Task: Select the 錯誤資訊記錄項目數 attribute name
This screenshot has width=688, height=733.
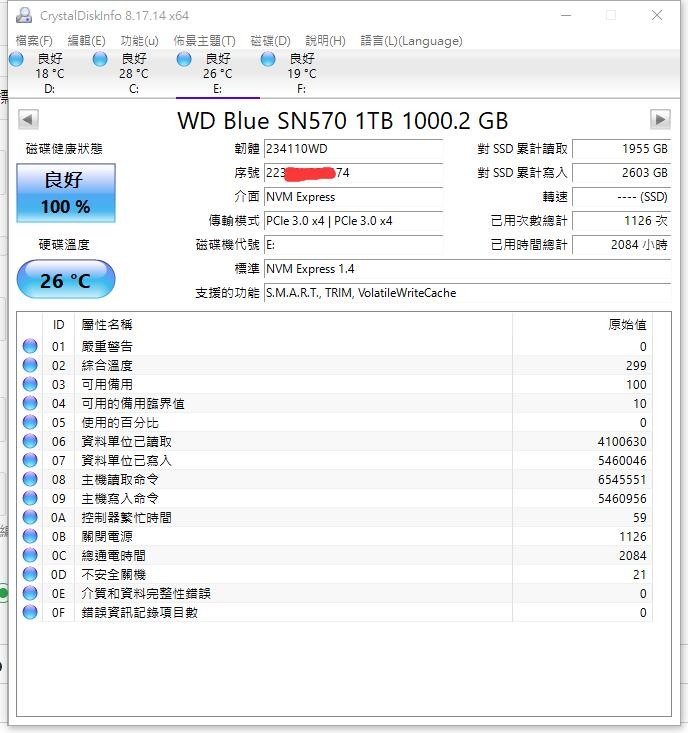Action: coord(139,612)
